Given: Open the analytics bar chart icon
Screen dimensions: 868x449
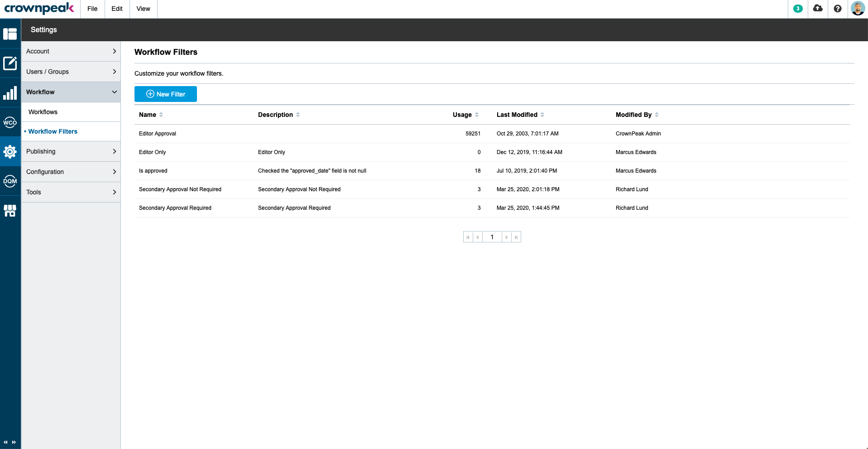Looking at the screenshot, I should coord(10,93).
